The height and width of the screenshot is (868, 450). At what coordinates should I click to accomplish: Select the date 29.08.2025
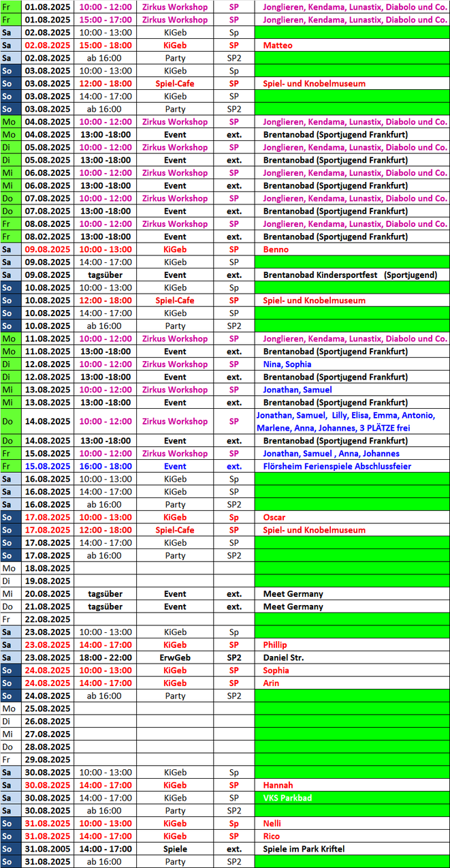47,760
